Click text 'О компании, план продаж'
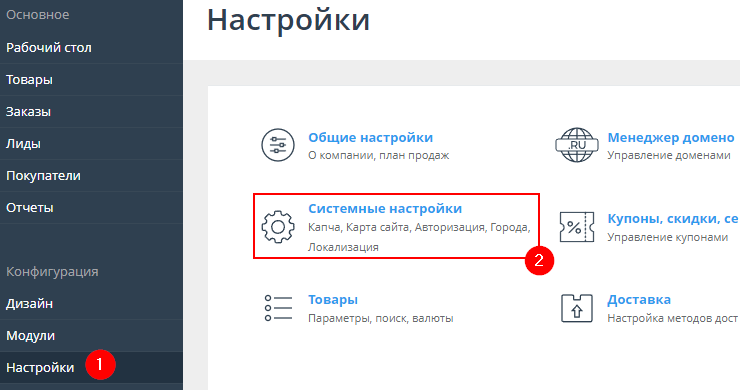Image resolution: width=740 pixels, height=390 pixels. 378,155
